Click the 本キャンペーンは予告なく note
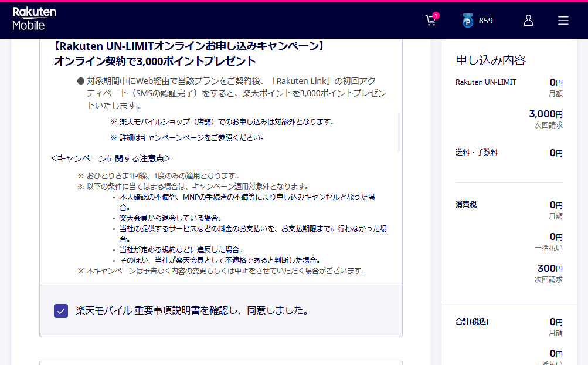Screen dimensions: 588x365 point(221,271)
